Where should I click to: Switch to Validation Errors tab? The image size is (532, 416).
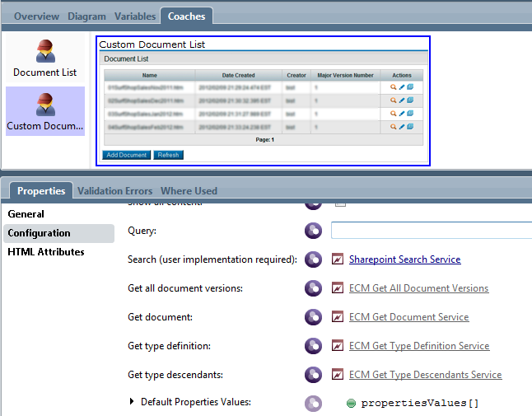click(114, 190)
